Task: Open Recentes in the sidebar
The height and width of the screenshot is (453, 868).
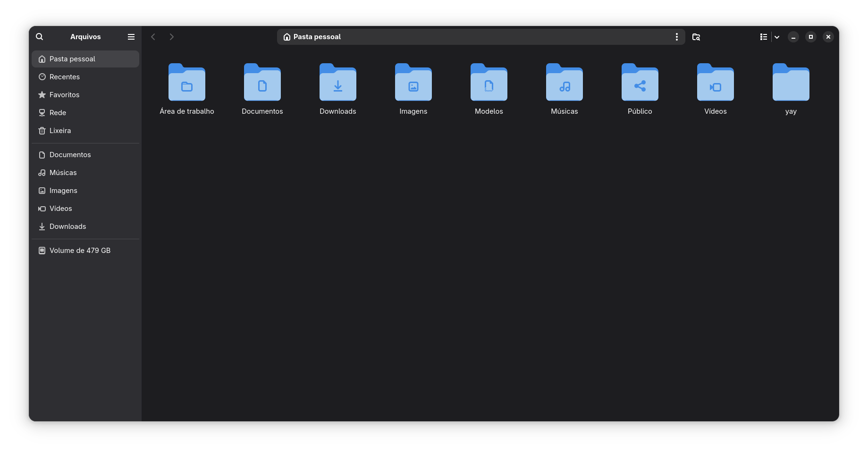Action: 85,77
